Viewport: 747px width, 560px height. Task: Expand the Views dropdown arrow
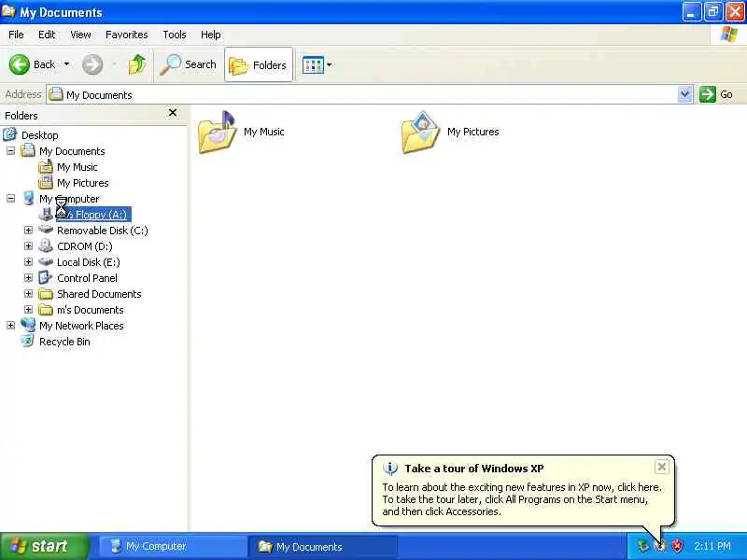tap(329, 64)
